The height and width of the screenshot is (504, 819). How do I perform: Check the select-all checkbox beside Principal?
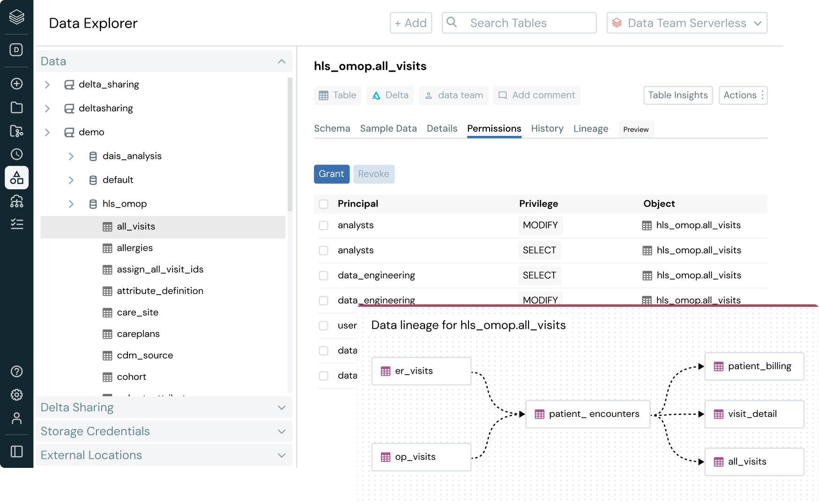[323, 204]
